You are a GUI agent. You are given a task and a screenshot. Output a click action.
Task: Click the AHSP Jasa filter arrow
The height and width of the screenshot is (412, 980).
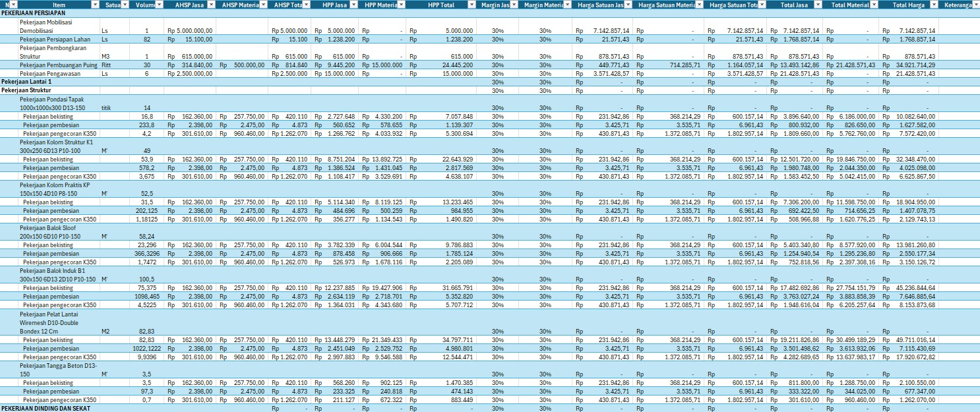coord(212,5)
